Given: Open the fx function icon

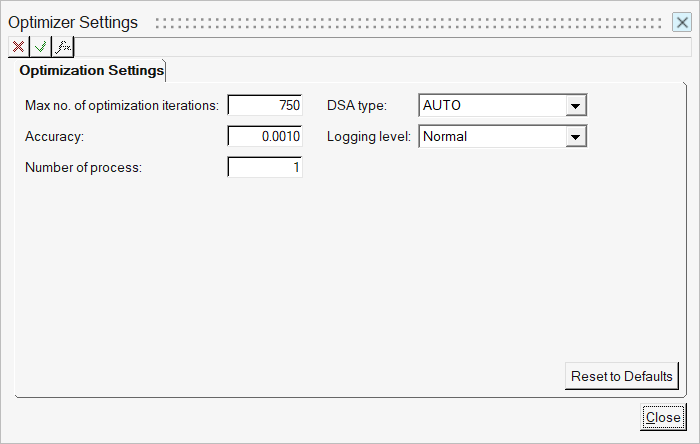Looking at the screenshot, I should [63, 47].
